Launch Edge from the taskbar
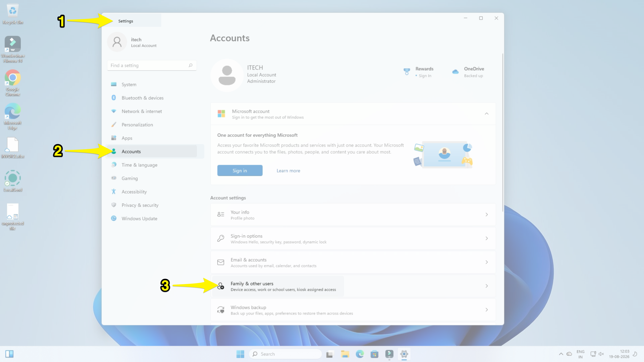Viewport: 644px width, 362px height. [x=360, y=354]
